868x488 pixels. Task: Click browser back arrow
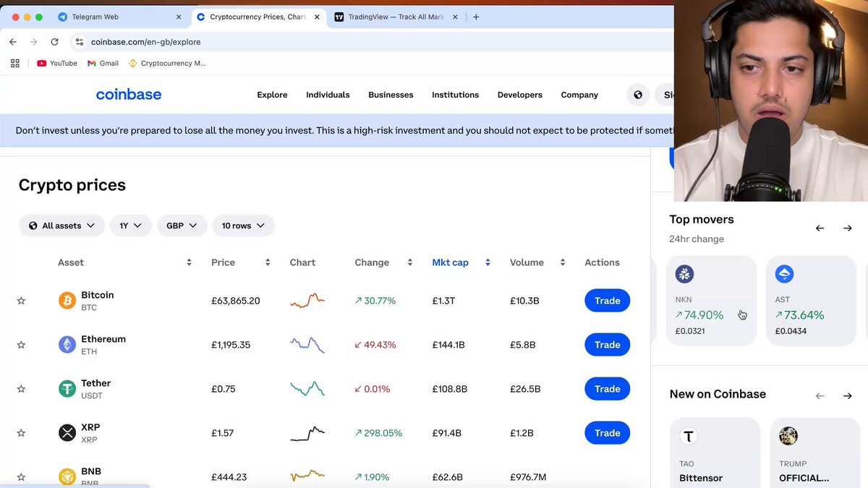(13, 42)
